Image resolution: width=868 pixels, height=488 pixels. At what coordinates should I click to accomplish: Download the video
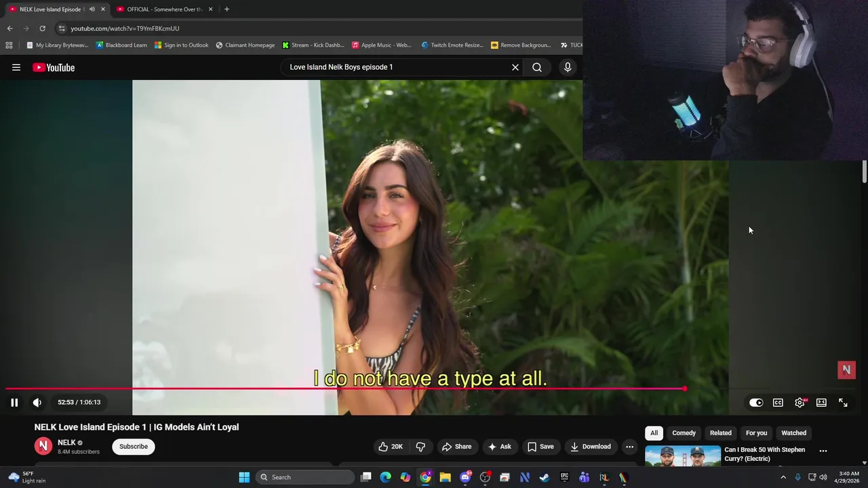coord(591,447)
